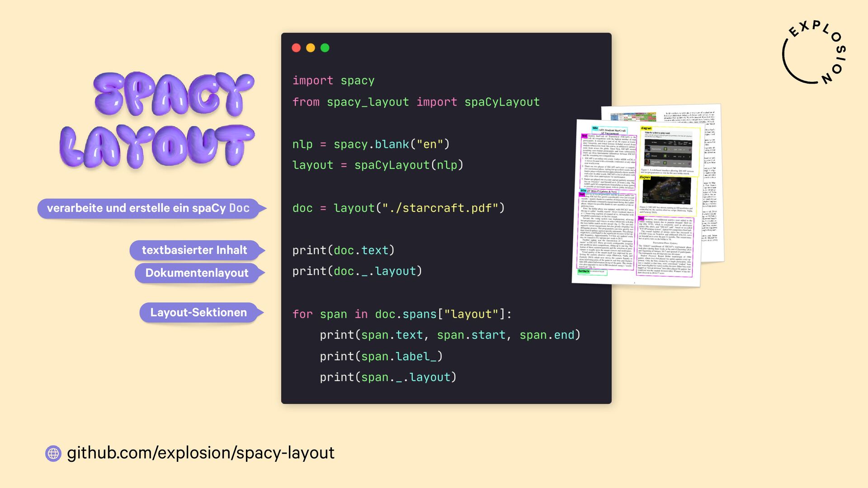Click the yellow minimize dot in code window
The image size is (868, 488).
(311, 48)
